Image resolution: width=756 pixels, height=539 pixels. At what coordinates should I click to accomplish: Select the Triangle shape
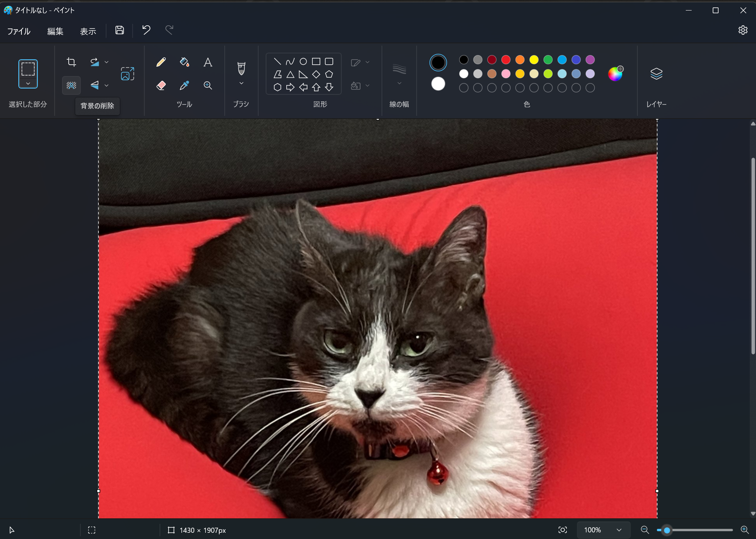(290, 74)
